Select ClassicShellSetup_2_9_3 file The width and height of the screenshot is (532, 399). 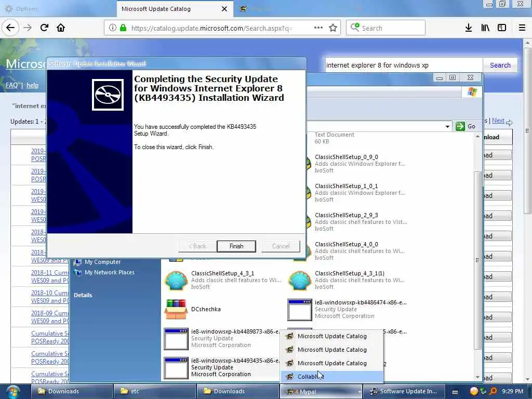pos(346,215)
